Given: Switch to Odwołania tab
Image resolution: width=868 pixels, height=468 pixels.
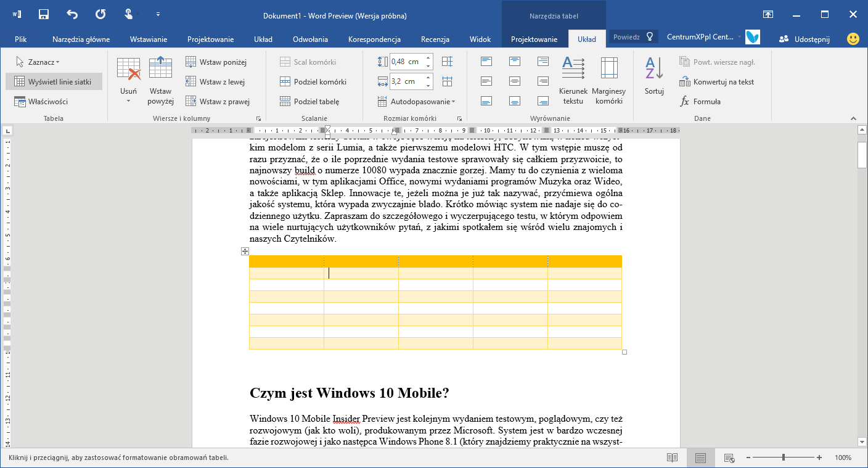Looking at the screenshot, I should pyautogui.click(x=311, y=39).
